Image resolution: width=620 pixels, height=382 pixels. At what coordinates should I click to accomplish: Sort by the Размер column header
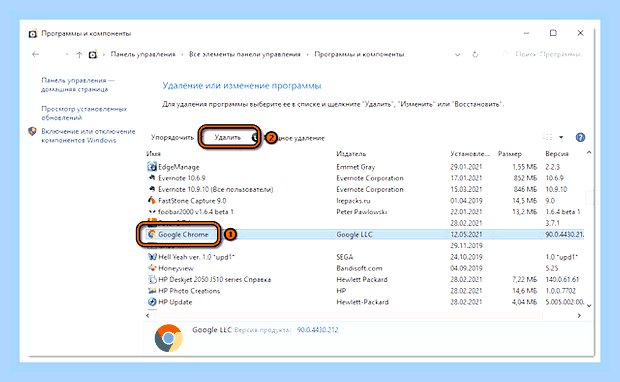coord(510,154)
